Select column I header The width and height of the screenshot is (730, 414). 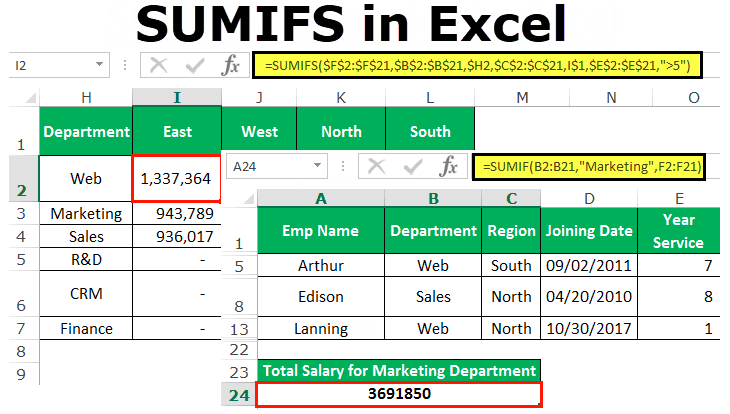(x=177, y=97)
